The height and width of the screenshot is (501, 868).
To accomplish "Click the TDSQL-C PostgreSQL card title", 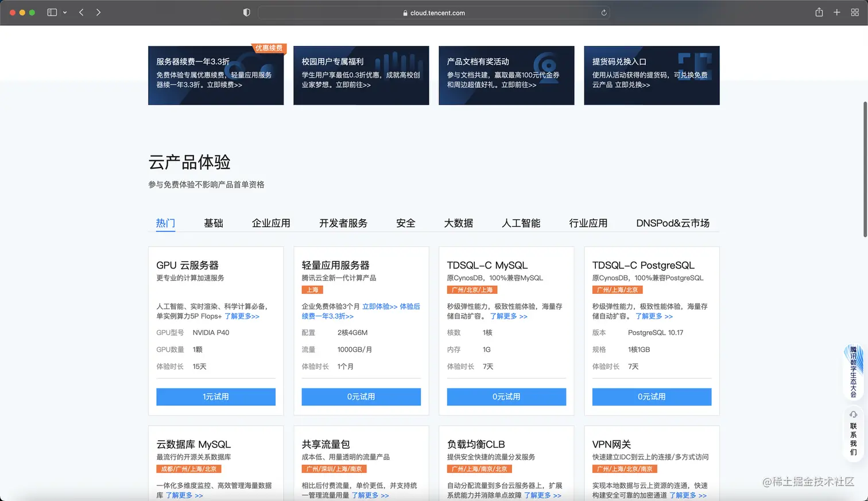I will [x=644, y=265].
